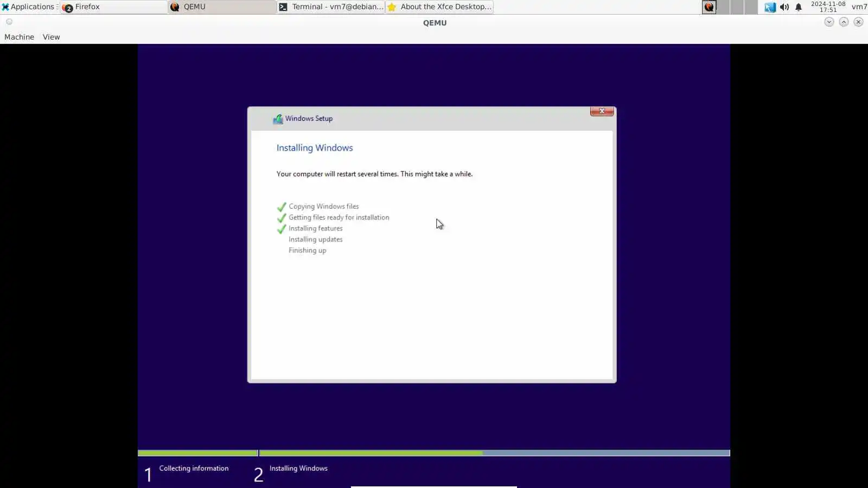
Task: Open the View menu
Action: point(52,37)
